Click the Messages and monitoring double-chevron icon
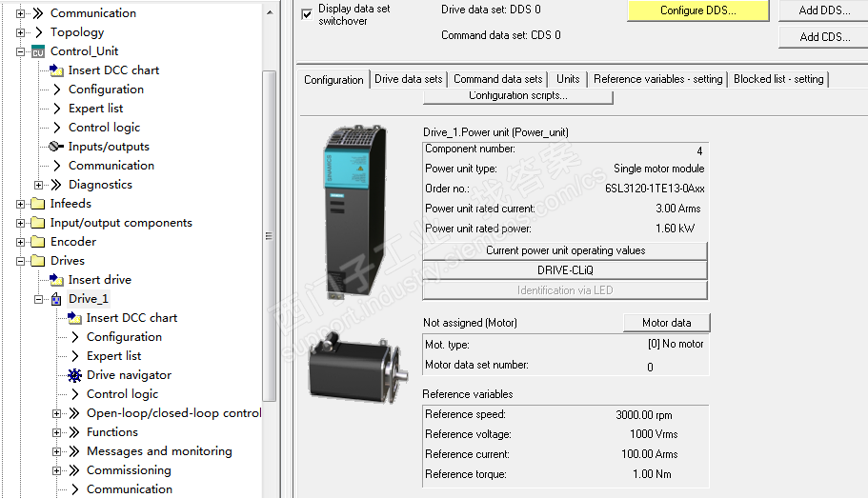This screenshot has height=498, width=868. click(x=74, y=451)
